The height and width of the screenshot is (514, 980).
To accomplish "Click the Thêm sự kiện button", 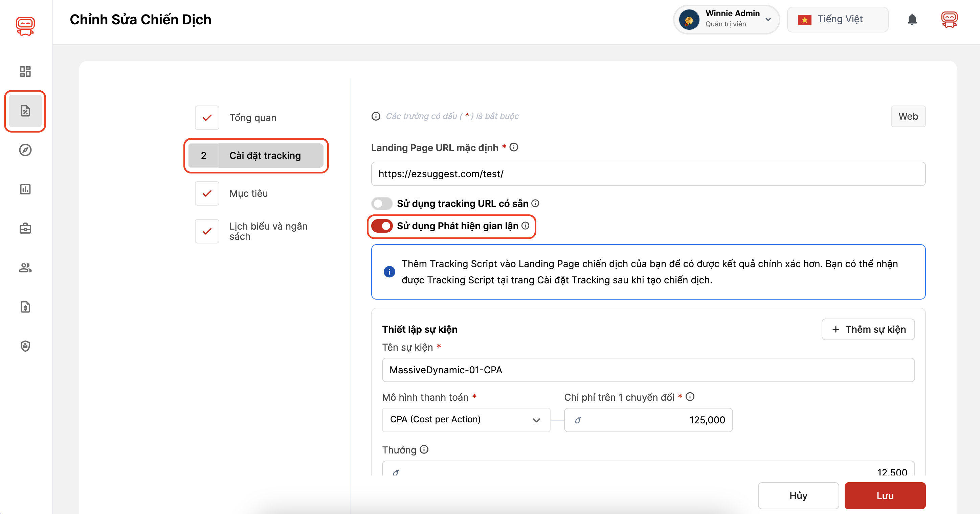I will pos(868,329).
